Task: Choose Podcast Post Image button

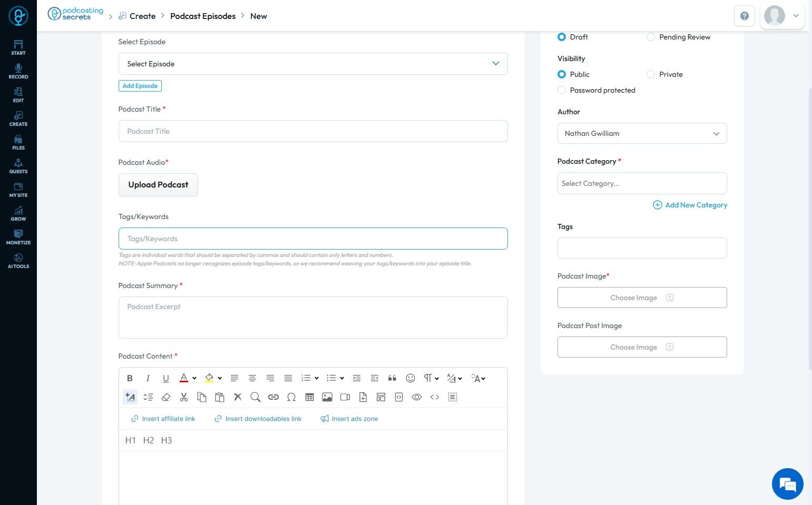Action: [x=642, y=347]
